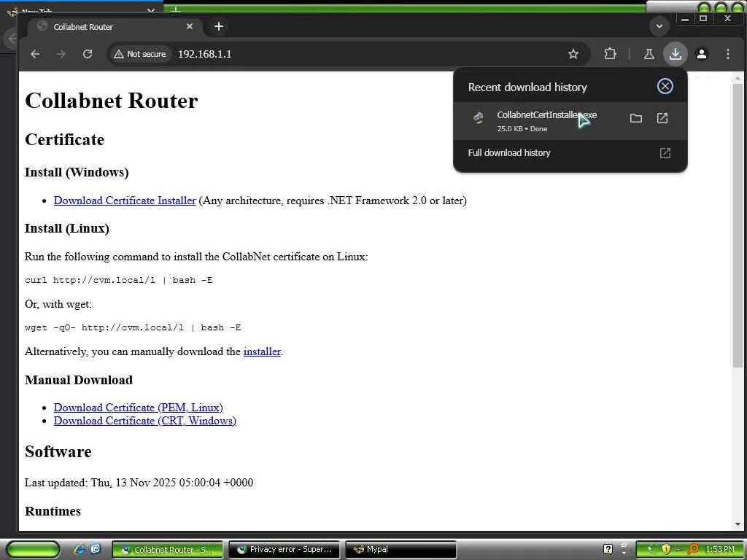The image size is (747, 560).
Task: Click the New Tab title in the Mypal window
Action: pyautogui.click(x=36, y=11)
